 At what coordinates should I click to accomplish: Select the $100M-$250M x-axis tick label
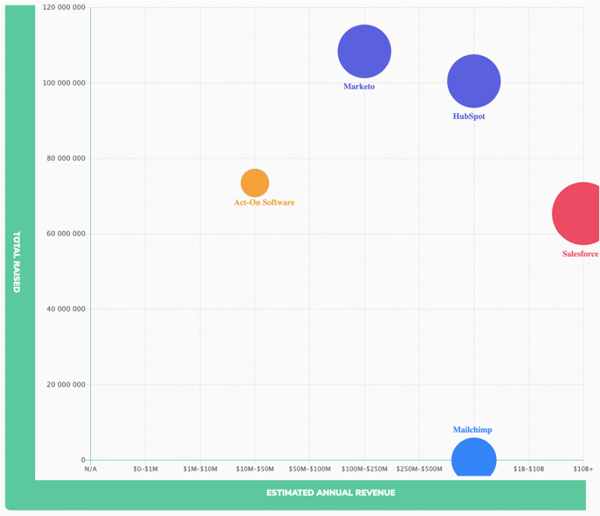[364, 468]
